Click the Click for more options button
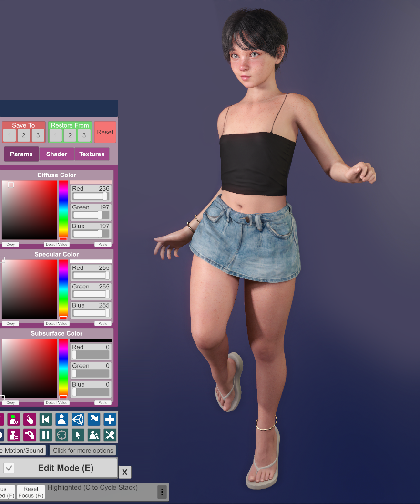This screenshot has height=504, width=420. pos(83,450)
